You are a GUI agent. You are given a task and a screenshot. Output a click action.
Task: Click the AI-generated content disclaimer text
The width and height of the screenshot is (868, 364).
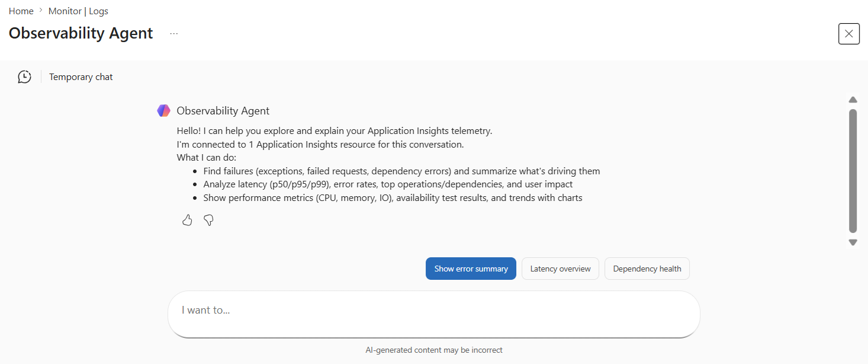(x=434, y=350)
